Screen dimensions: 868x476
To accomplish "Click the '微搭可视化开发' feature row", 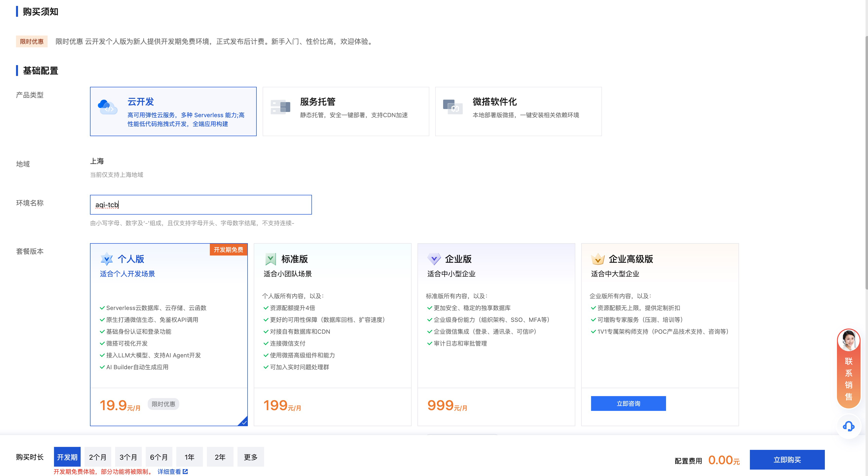I will click(124, 343).
